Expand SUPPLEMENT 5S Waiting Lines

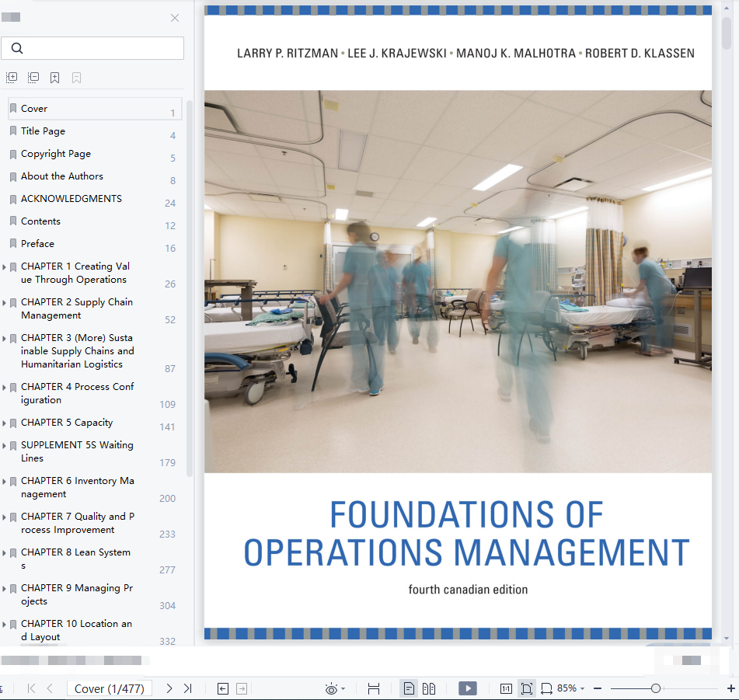click(x=4, y=446)
